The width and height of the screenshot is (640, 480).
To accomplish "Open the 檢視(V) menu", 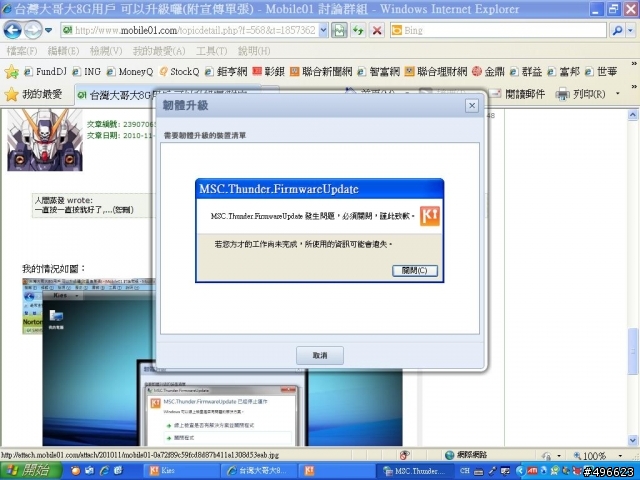I will pos(106,51).
